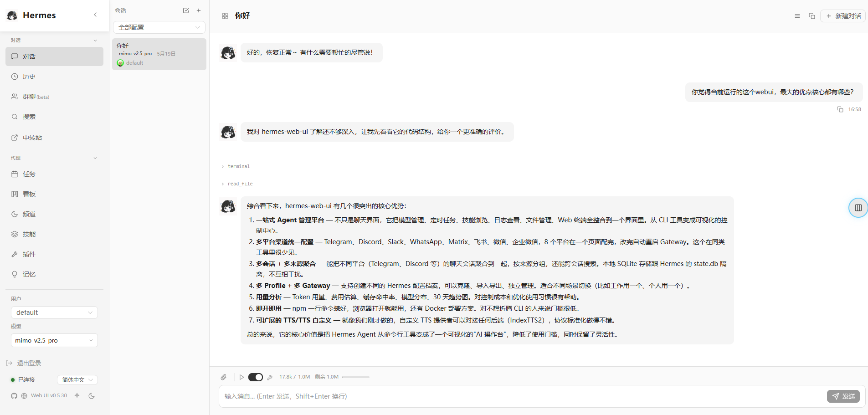Go to 对话 in the sidebar

tap(54, 56)
